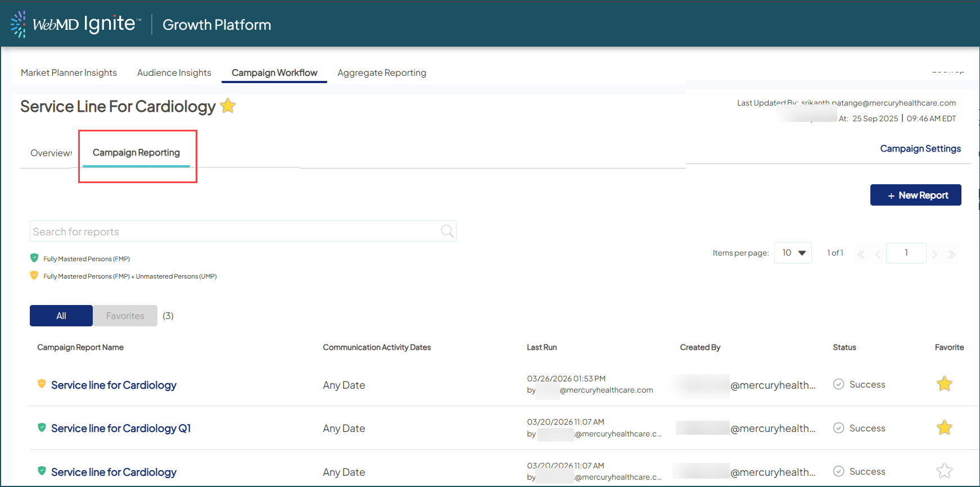The image size is (980, 487).
Task: Show All reports filter
Action: pyautogui.click(x=61, y=316)
